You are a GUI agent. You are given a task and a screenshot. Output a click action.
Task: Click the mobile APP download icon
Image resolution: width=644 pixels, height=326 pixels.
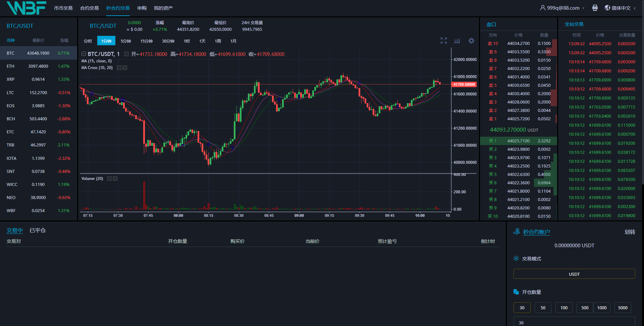pyautogui.click(x=595, y=8)
